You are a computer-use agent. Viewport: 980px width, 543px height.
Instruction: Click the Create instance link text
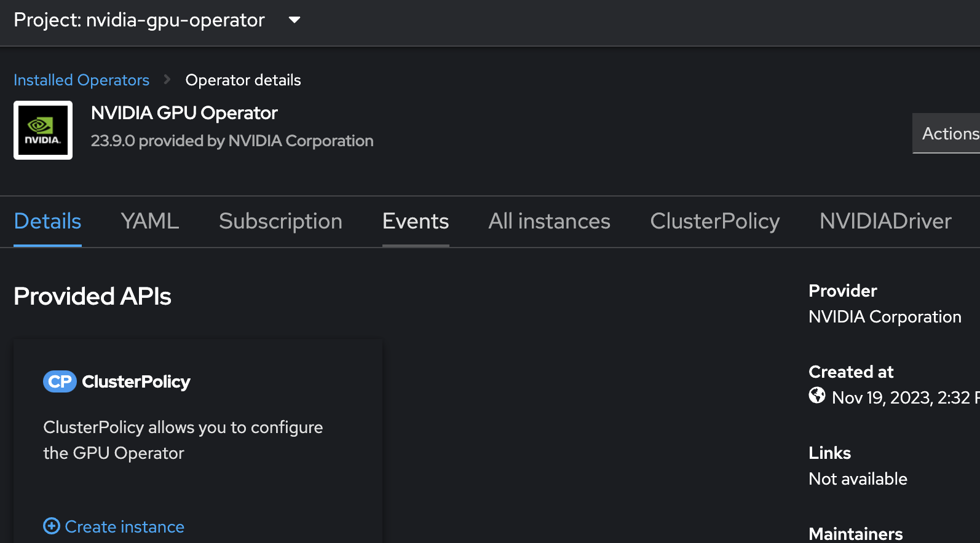[x=124, y=527]
